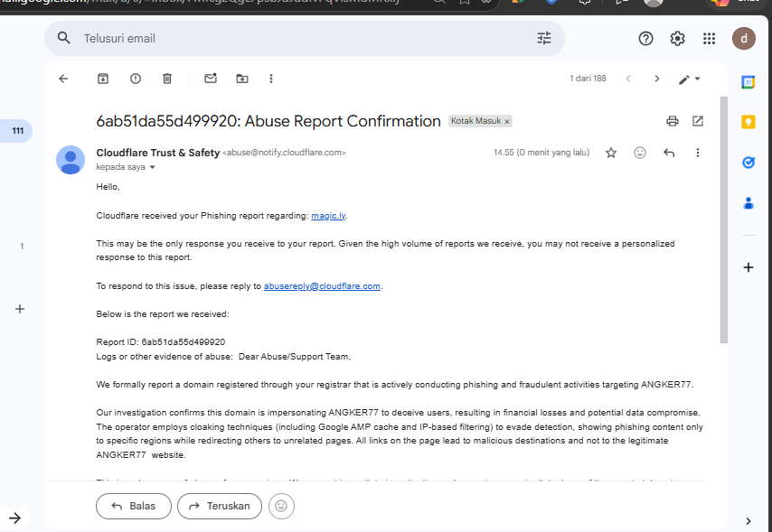Open Google Keep side panel
772x532 pixels.
point(748,122)
